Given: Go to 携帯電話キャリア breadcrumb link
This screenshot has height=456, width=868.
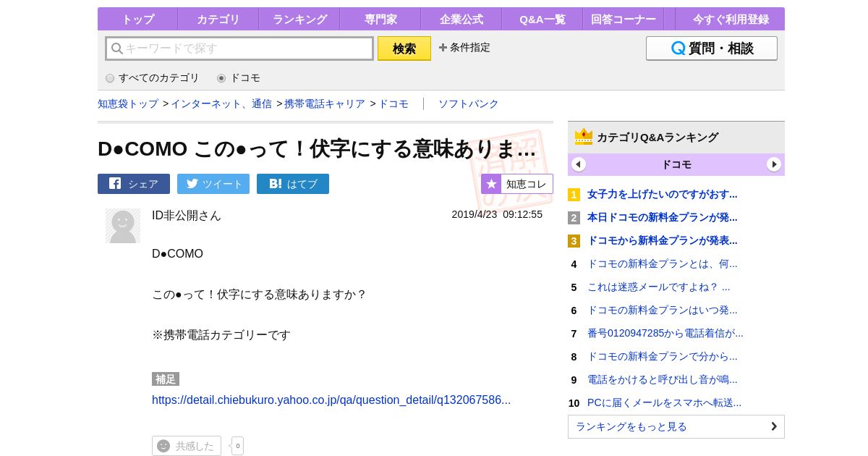Looking at the screenshot, I should coord(325,104).
